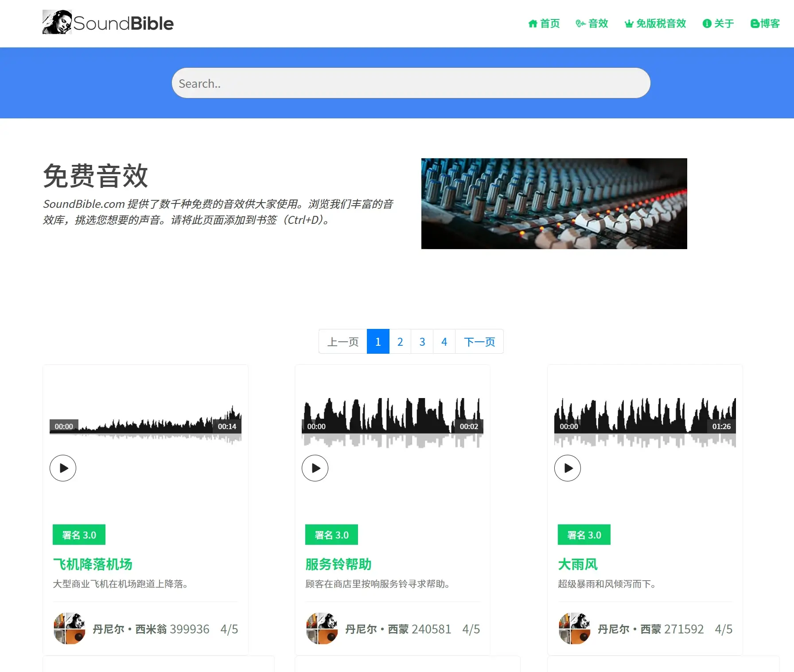The width and height of the screenshot is (794, 672).
Task: Focus the Search input field
Action: click(x=411, y=83)
